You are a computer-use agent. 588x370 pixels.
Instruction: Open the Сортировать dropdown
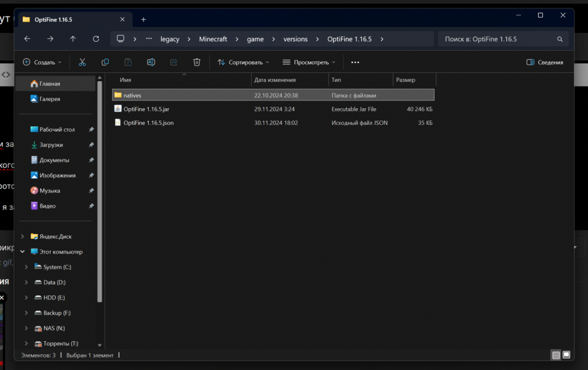[x=243, y=62]
